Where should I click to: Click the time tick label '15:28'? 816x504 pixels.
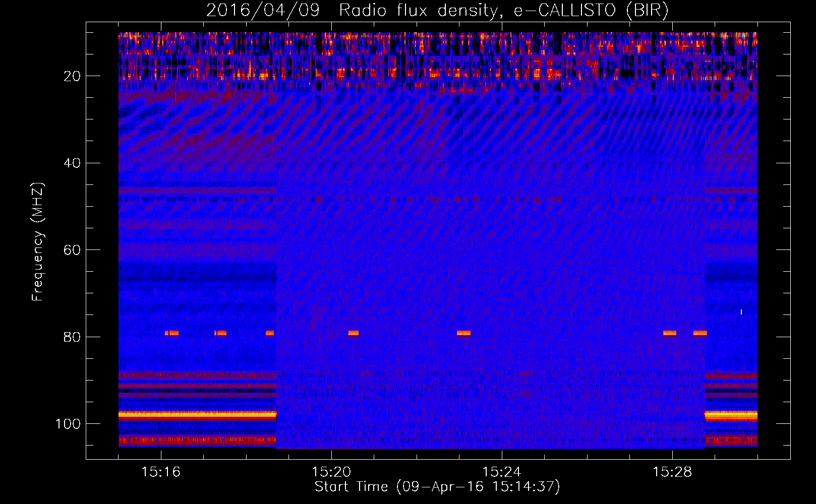click(672, 472)
